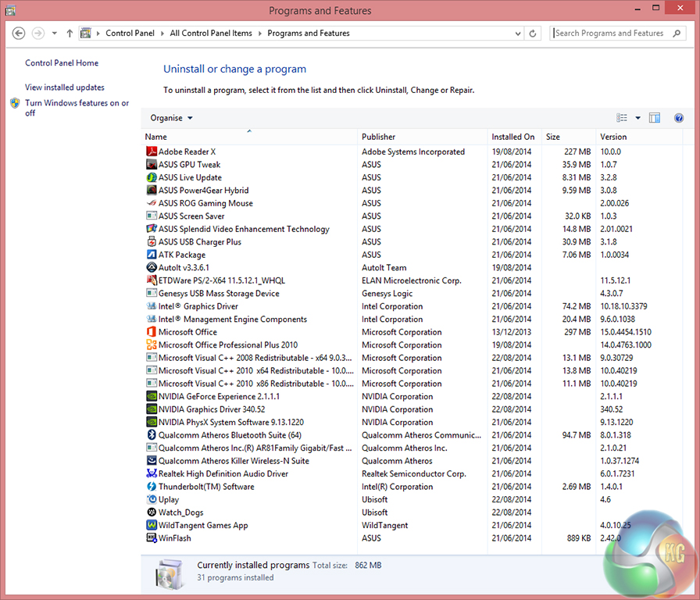Image resolution: width=700 pixels, height=600 pixels.
Task: Open recent locations dropdown arrow
Action: click(55, 34)
